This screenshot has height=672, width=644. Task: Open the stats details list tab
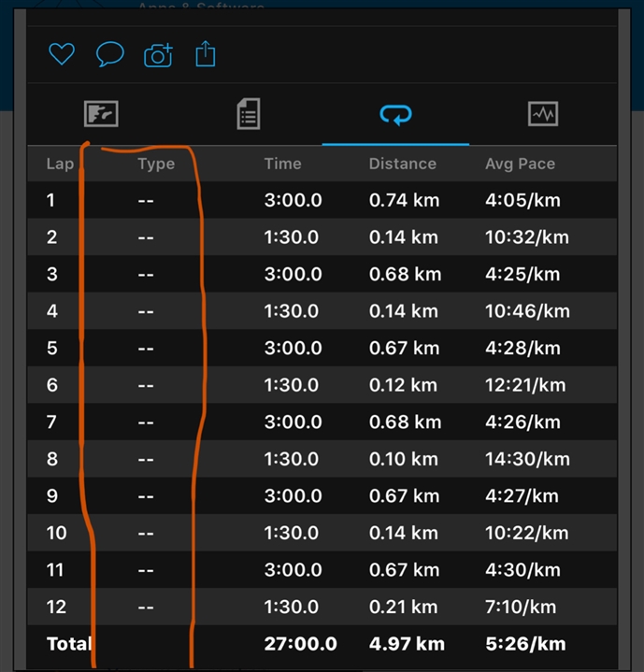248,115
